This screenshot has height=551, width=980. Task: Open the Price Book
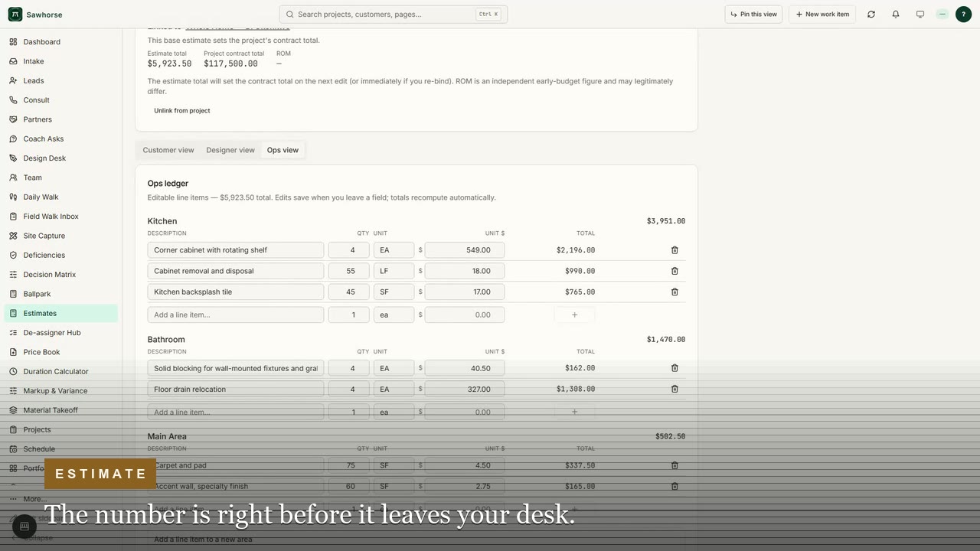pos(61,352)
